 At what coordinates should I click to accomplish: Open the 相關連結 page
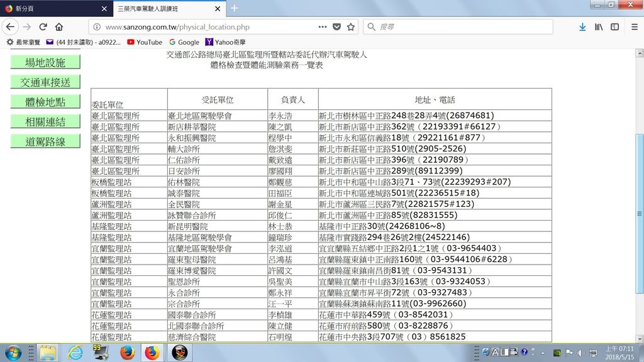coord(45,121)
